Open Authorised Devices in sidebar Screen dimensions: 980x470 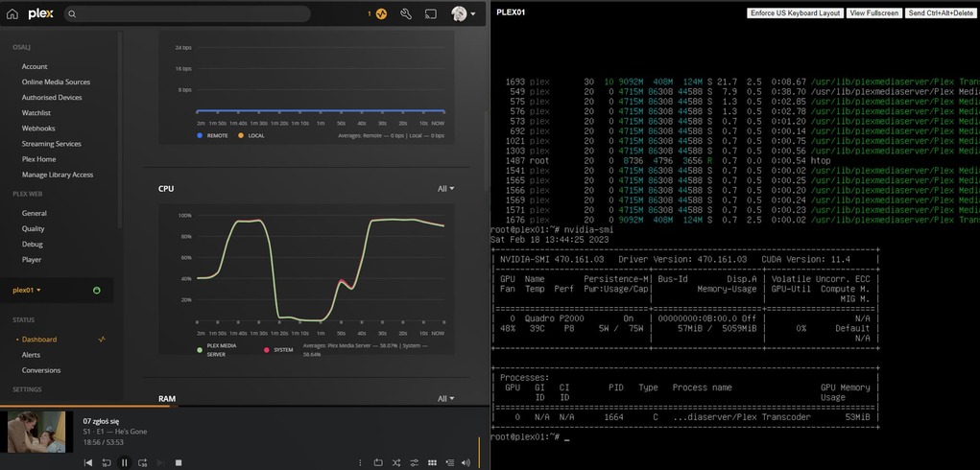[x=52, y=98]
